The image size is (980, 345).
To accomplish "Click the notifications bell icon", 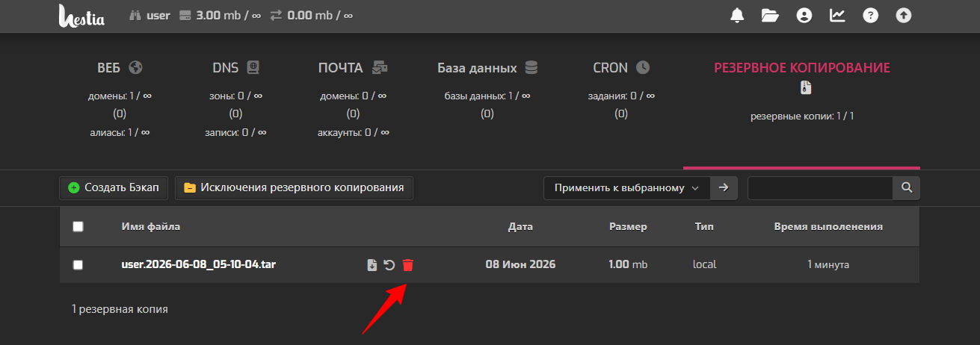I will click(x=737, y=15).
